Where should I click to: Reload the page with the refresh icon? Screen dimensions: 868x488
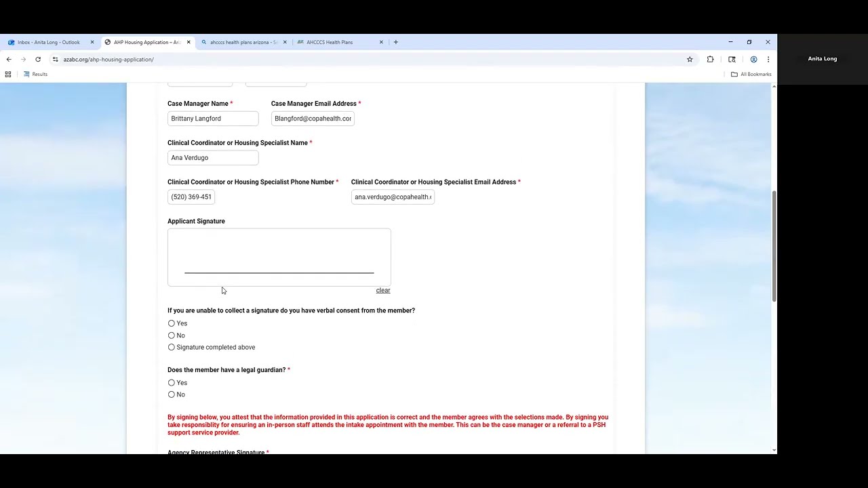[38, 60]
